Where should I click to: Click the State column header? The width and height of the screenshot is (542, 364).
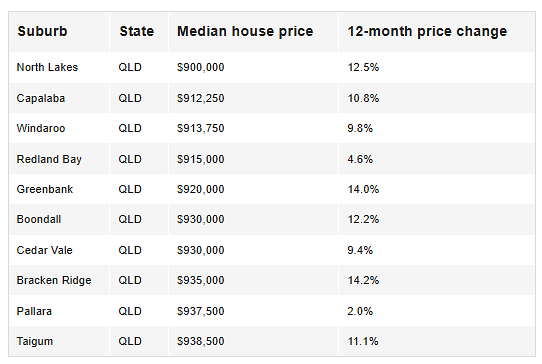tap(137, 31)
